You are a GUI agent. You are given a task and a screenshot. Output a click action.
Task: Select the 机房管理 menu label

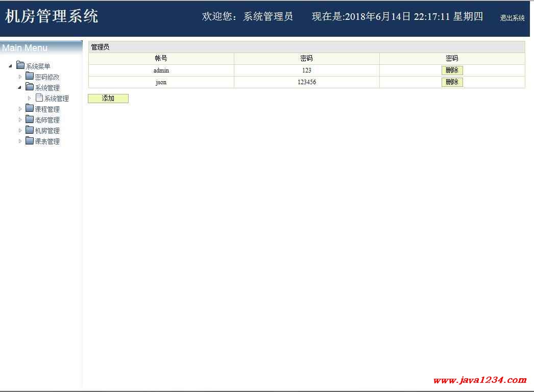tap(47, 131)
